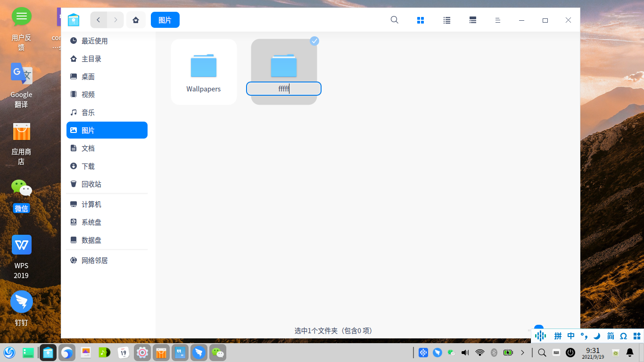Viewport: 644px width, 362px height.
Task: Open 网络邻居 in the sidebar
Action: [107, 261]
